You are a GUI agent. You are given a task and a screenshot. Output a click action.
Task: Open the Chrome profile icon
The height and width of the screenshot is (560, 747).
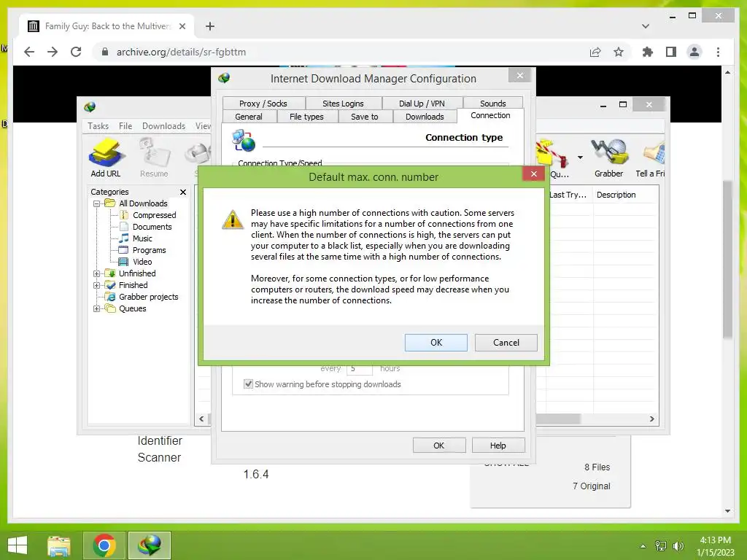point(694,52)
